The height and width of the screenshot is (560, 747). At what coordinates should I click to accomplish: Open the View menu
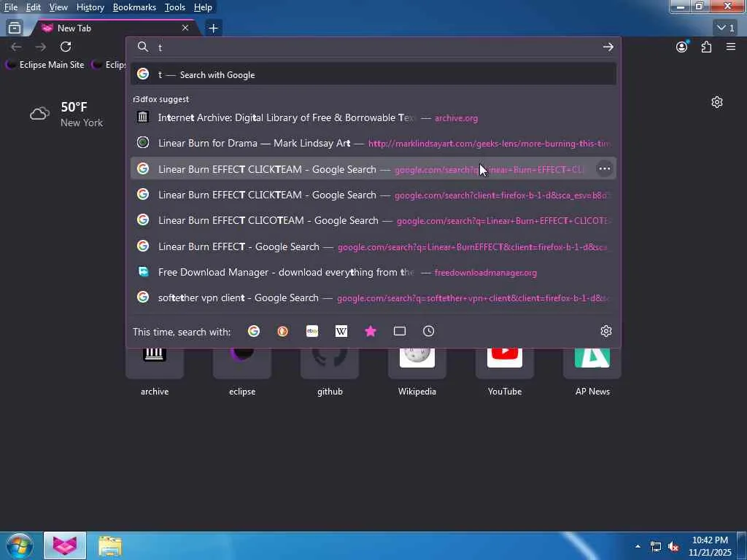58,7
